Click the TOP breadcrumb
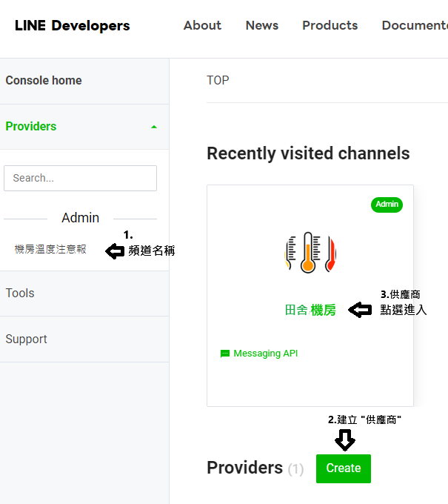Image resolution: width=448 pixels, height=504 pixels. 218,80
